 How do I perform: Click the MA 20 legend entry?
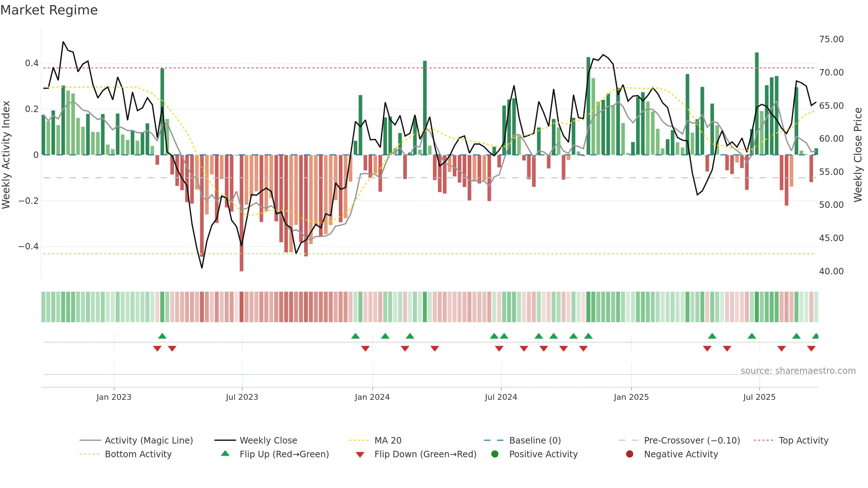click(375, 440)
